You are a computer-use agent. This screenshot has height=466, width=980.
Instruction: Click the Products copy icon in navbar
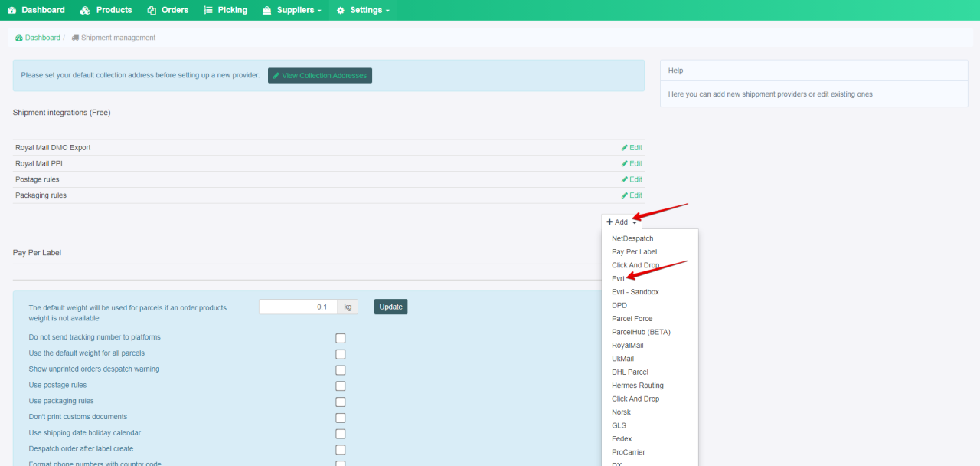point(84,10)
